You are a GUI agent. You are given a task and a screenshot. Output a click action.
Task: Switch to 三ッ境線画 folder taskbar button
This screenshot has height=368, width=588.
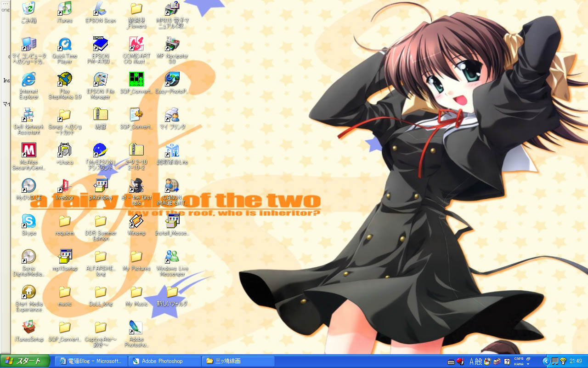pyautogui.click(x=238, y=361)
